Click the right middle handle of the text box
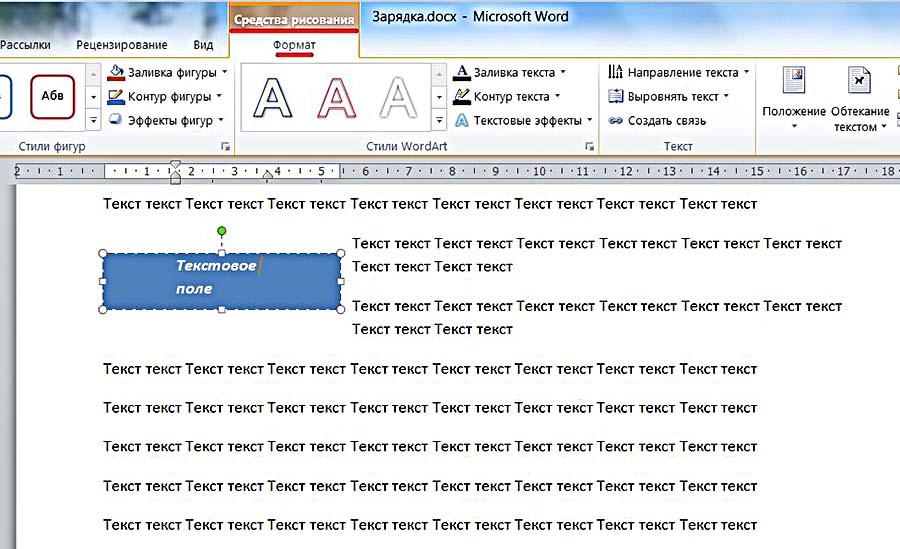The width and height of the screenshot is (900, 549). pos(340,281)
